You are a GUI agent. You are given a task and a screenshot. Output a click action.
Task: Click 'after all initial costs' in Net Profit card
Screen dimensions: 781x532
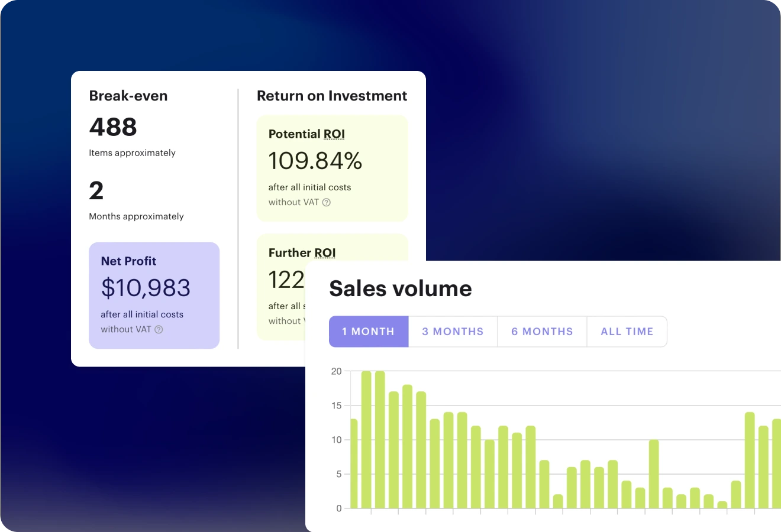tap(142, 314)
